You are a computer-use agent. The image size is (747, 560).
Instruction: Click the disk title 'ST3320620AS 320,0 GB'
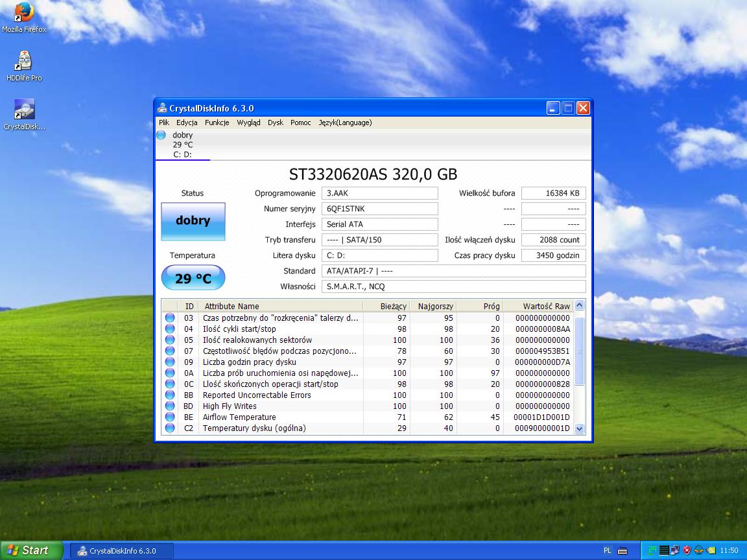[373, 174]
